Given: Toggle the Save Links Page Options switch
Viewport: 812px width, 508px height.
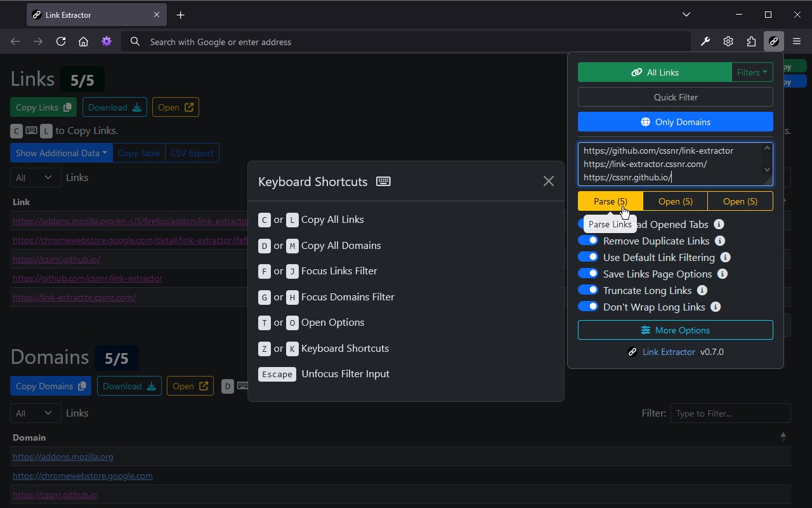Looking at the screenshot, I should click(588, 274).
